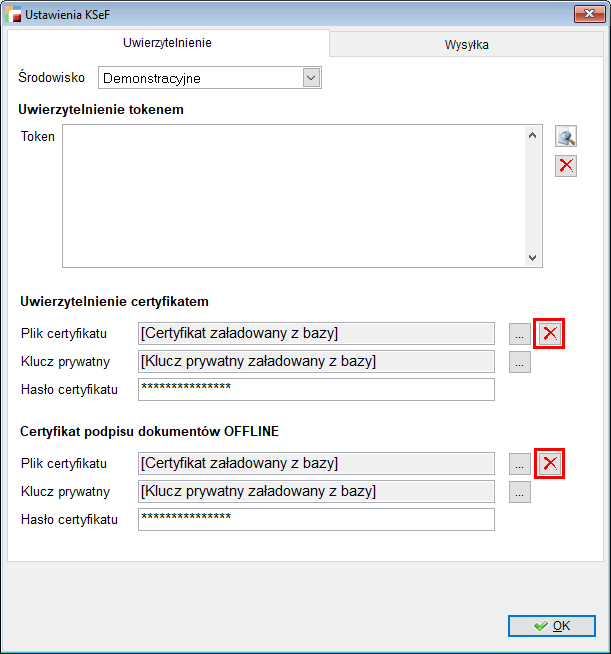
Task: Browse for the OFFLINE certificate file
Action: coord(519,463)
